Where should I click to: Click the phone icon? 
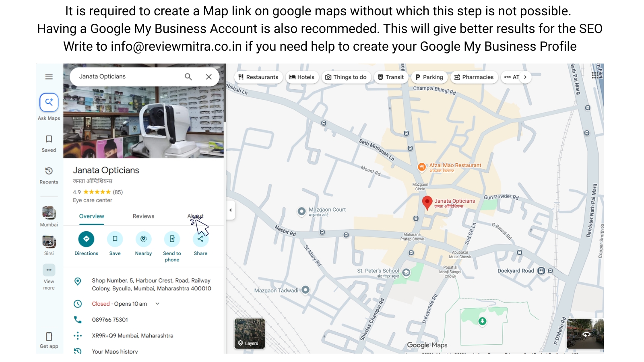click(78, 320)
